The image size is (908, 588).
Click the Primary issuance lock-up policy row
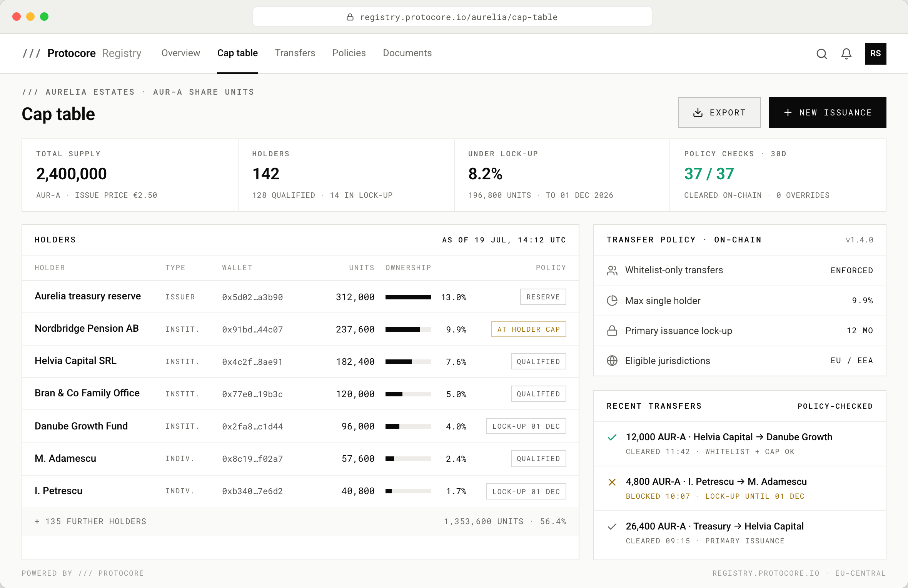740,331
